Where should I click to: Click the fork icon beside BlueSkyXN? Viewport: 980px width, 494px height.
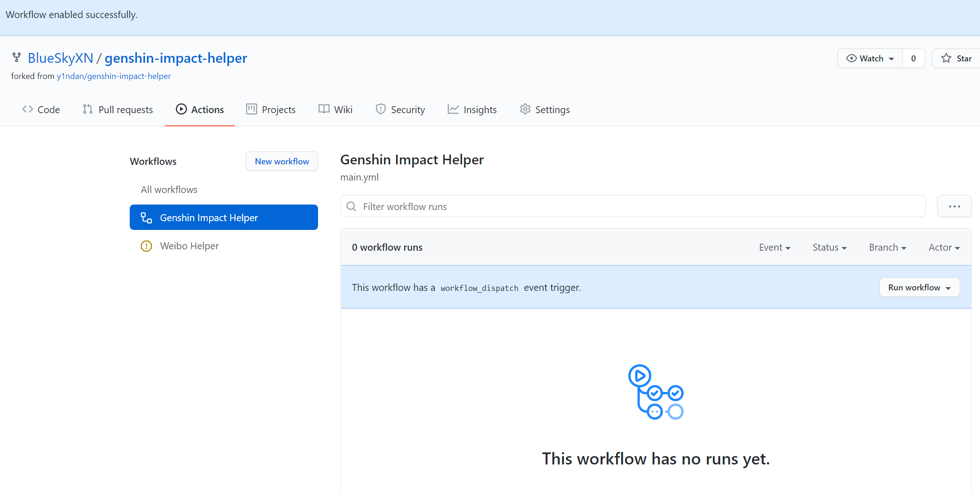[17, 58]
